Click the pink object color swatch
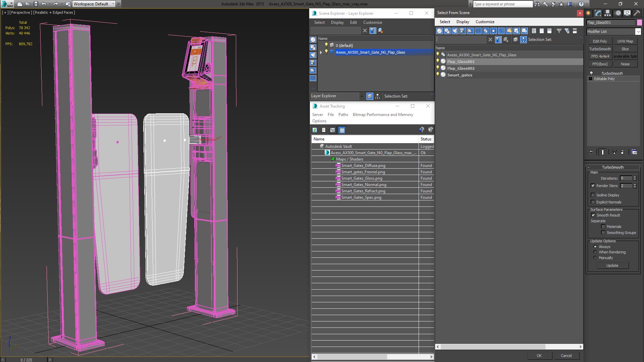 point(639,22)
